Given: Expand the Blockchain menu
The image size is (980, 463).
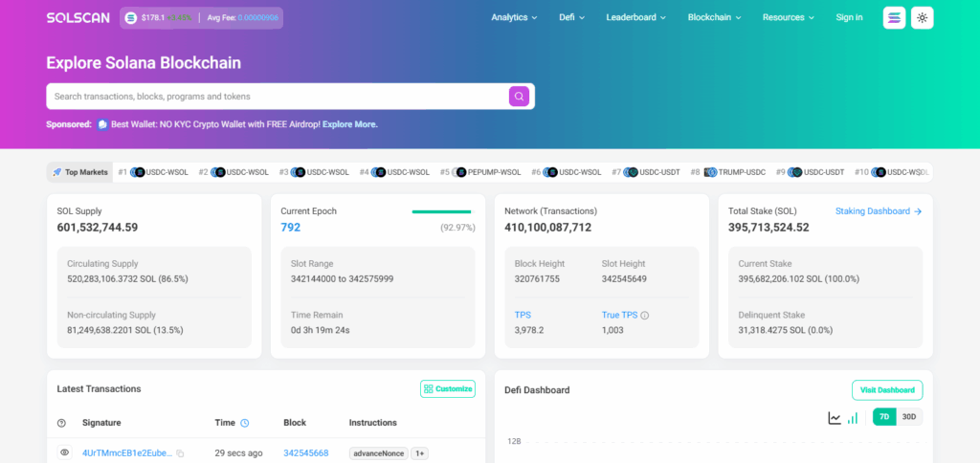Looking at the screenshot, I should click(x=714, y=17).
